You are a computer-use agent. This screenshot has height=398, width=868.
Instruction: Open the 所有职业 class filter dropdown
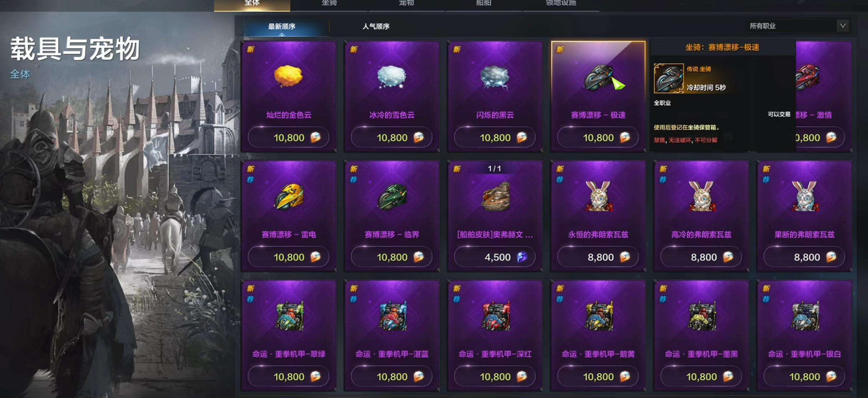[x=798, y=26]
